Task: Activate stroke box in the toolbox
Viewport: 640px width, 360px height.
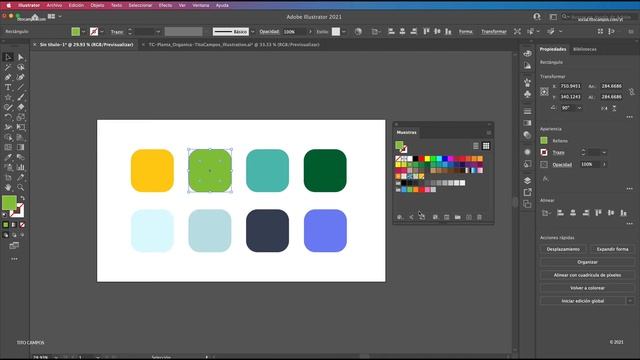Action: [17, 211]
